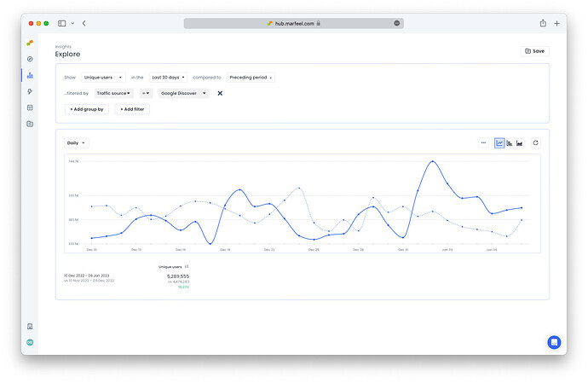
Task: Open the Preceding period comparison dropdown
Action: click(x=251, y=78)
